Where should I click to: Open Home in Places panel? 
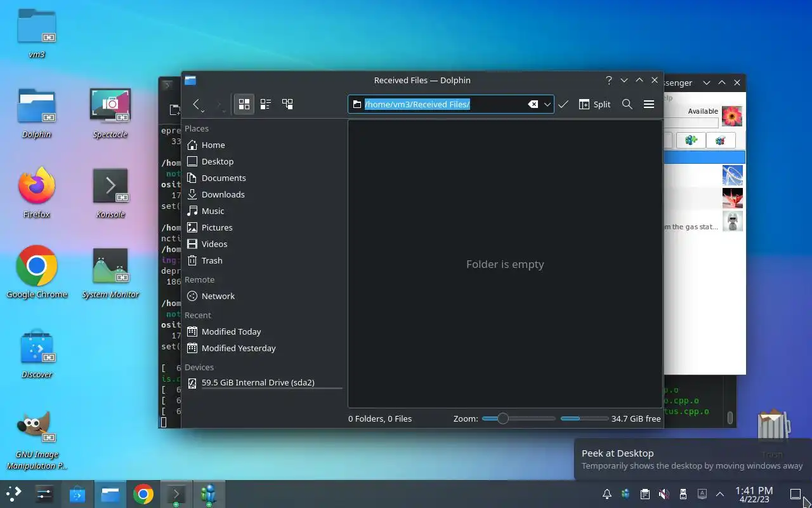click(x=264, y=145)
